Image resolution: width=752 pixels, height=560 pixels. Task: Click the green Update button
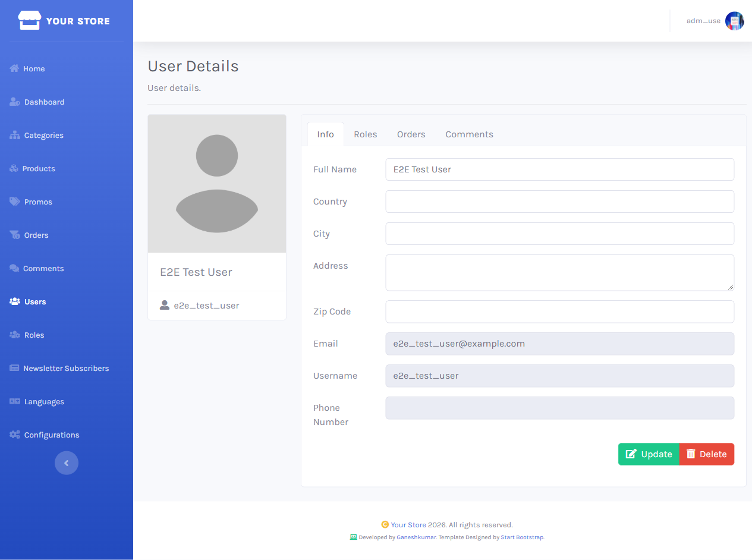coord(649,454)
